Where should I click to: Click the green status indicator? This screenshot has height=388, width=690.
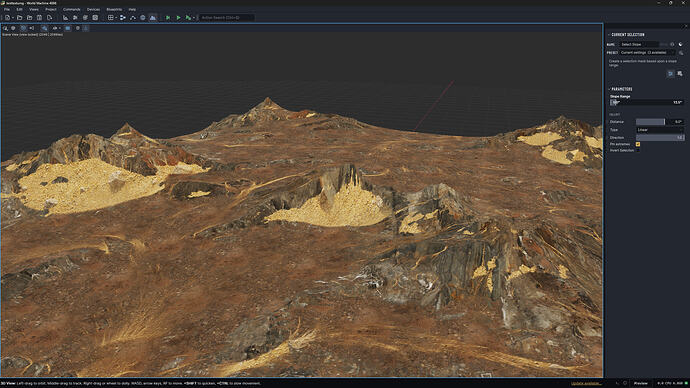click(686, 383)
